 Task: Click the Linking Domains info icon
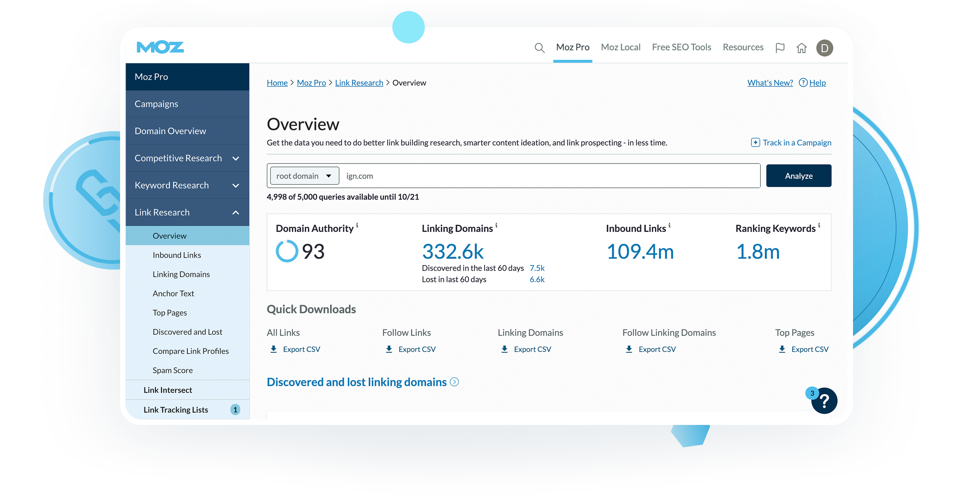coord(497,225)
